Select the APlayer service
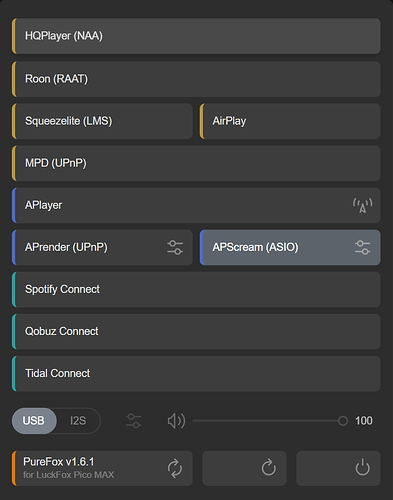The width and height of the screenshot is (393, 500). tap(196, 205)
